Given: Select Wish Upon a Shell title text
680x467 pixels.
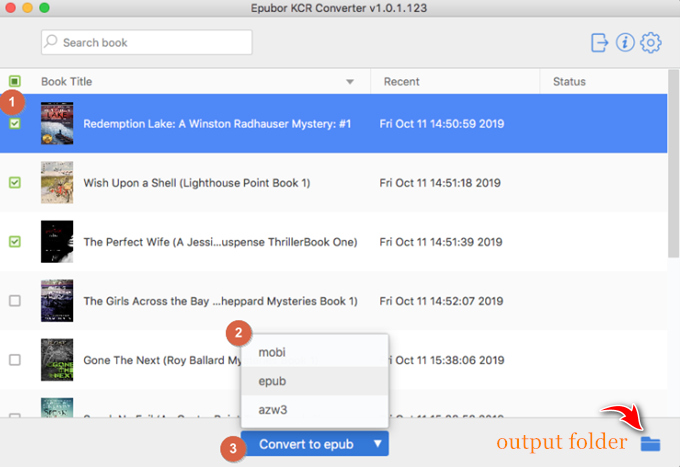Looking at the screenshot, I should pos(196,183).
